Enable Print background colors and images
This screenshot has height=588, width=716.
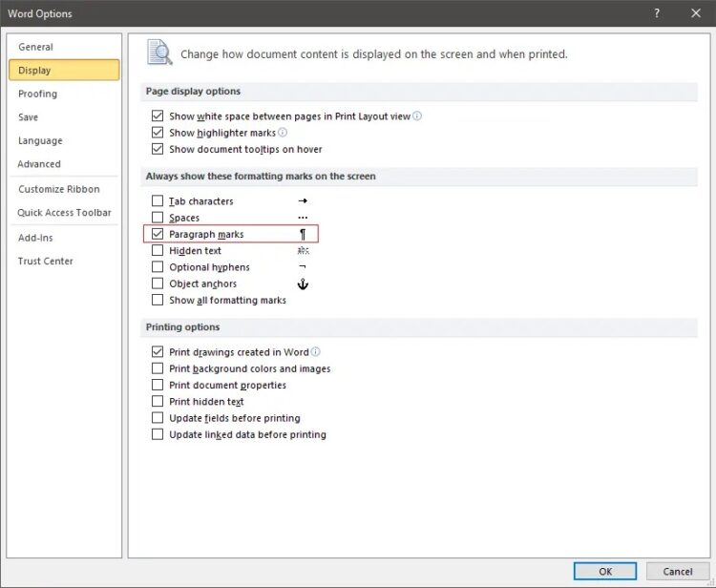(158, 367)
